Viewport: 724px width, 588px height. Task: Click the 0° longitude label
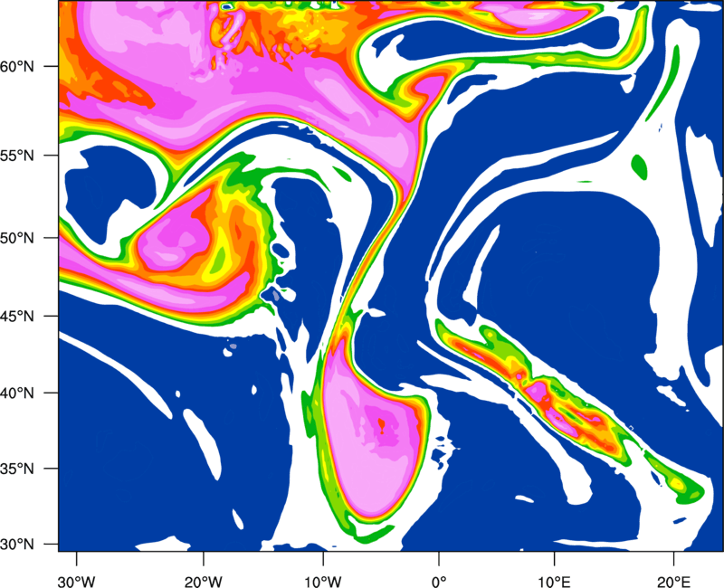pos(439,582)
